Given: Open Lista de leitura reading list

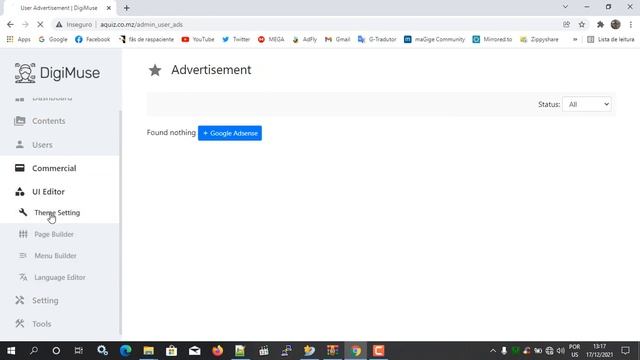Looking at the screenshot, I should click(611, 39).
